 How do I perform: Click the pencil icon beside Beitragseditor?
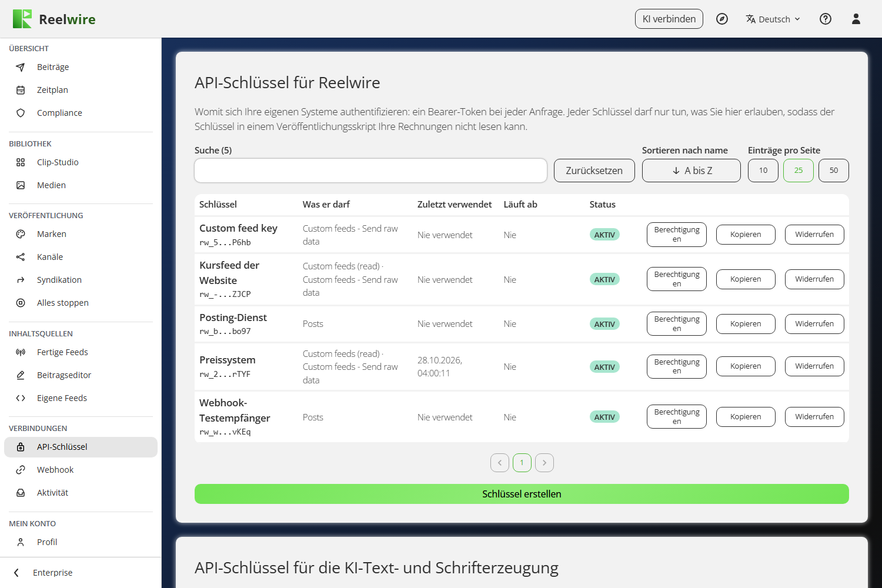(21, 375)
